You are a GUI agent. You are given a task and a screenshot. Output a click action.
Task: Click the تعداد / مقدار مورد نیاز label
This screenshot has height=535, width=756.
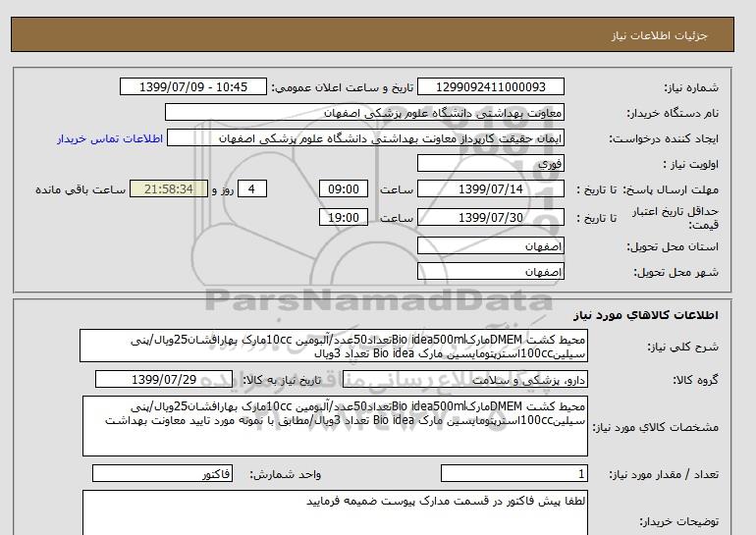[x=664, y=475]
